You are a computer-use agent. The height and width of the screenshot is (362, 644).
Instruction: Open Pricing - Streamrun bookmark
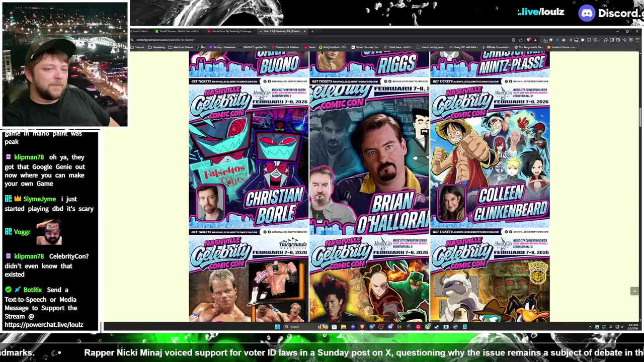(x=222, y=47)
